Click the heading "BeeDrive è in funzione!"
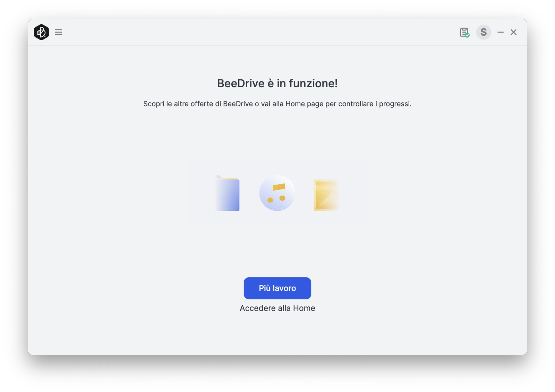This screenshot has width=555, height=392. tap(277, 84)
